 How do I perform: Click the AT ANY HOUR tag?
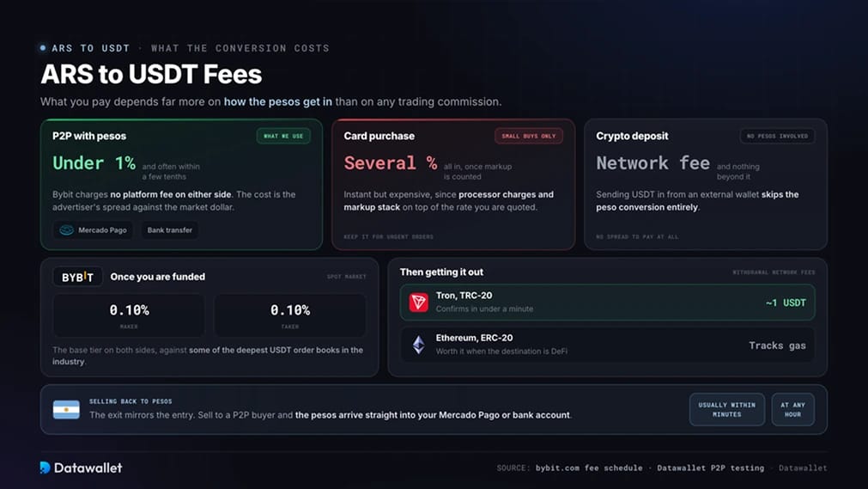792,410
